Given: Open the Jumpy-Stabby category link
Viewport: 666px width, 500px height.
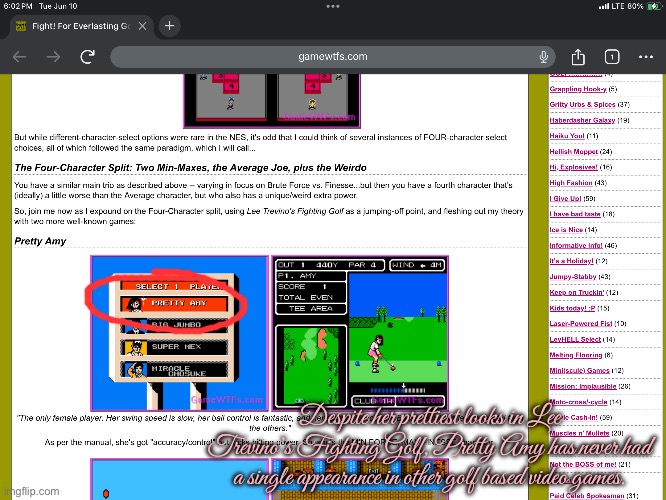Looking at the screenshot, I should 573,277.
